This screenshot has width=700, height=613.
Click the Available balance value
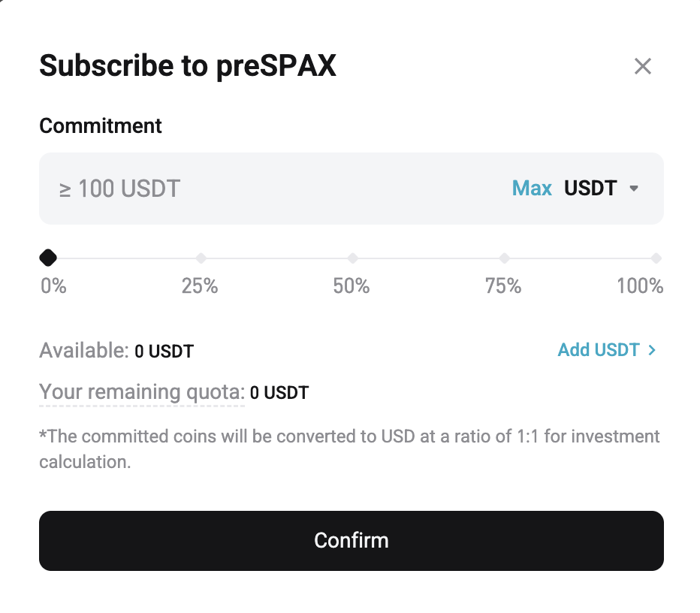(x=164, y=351)
